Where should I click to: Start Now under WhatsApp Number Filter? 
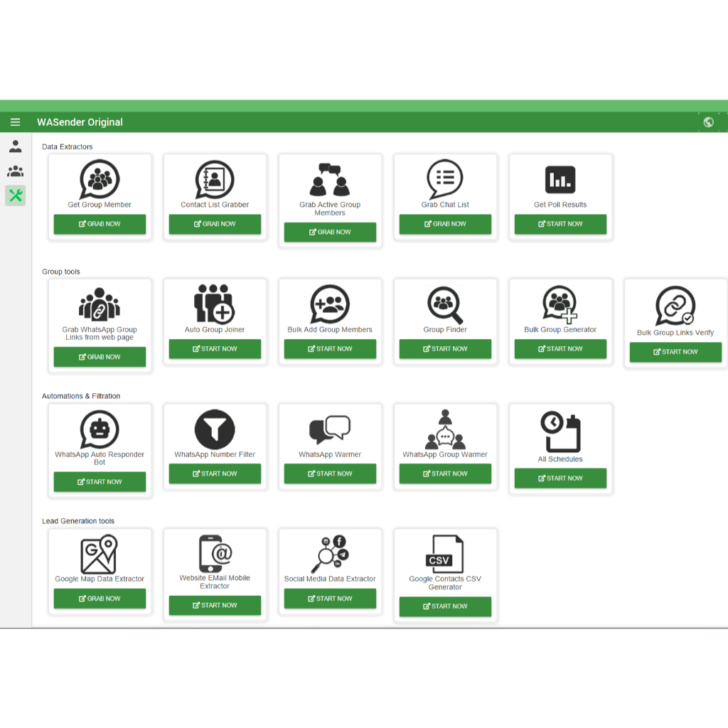point(215,473)
